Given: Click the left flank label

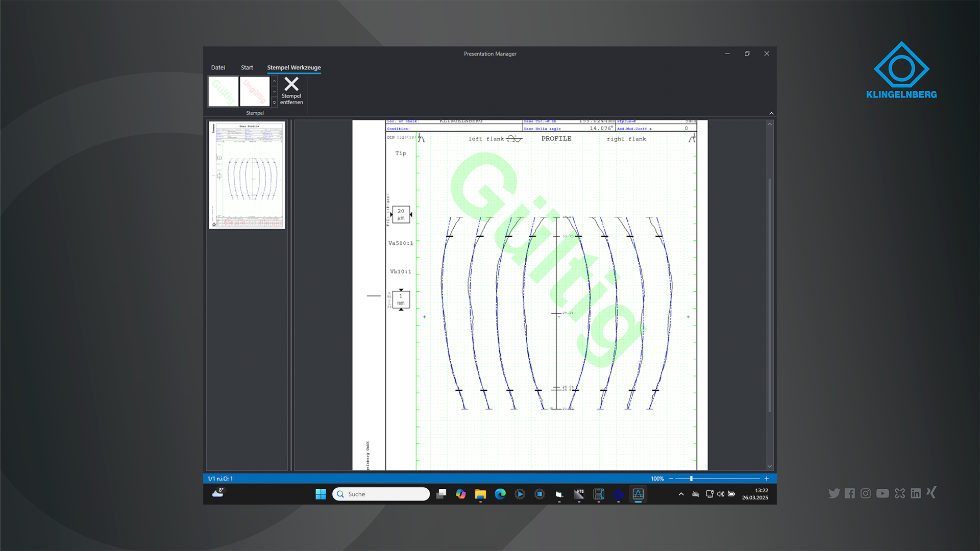Looking at the screenshot, I should tap(486, 139).
